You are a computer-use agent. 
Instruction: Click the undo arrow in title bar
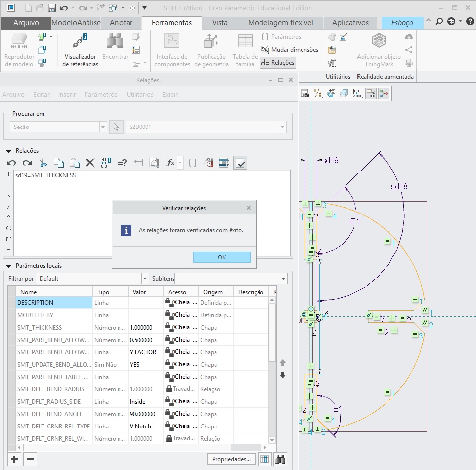(x=64, y=8)
